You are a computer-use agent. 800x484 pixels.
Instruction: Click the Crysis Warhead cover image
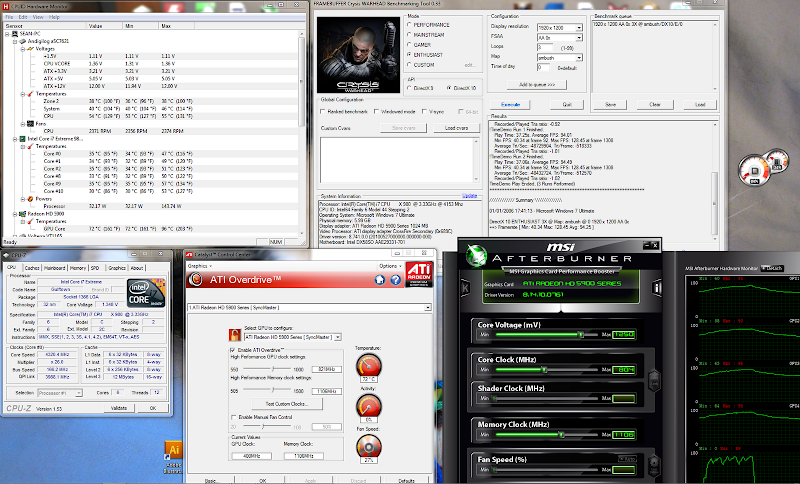[358, 55]
